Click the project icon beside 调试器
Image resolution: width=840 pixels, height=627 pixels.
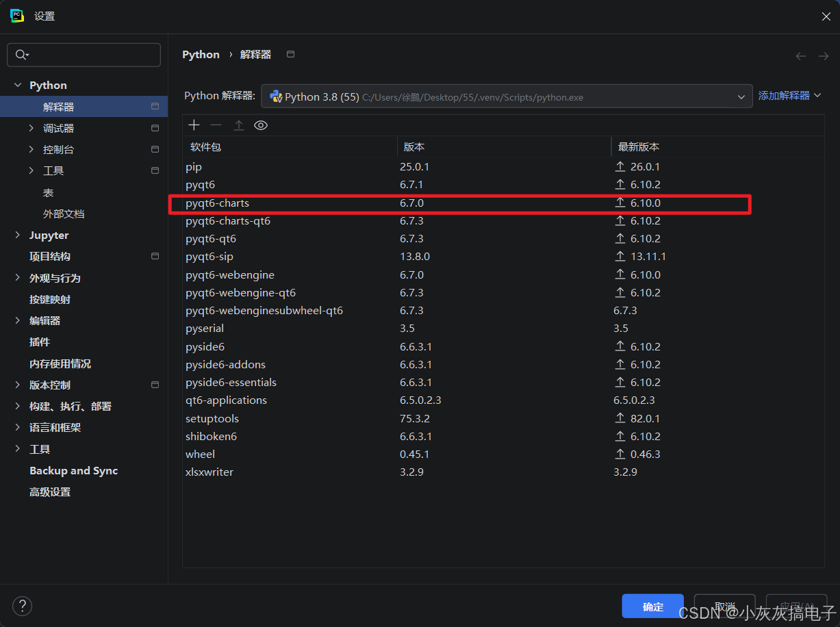(x=155, y=128)
